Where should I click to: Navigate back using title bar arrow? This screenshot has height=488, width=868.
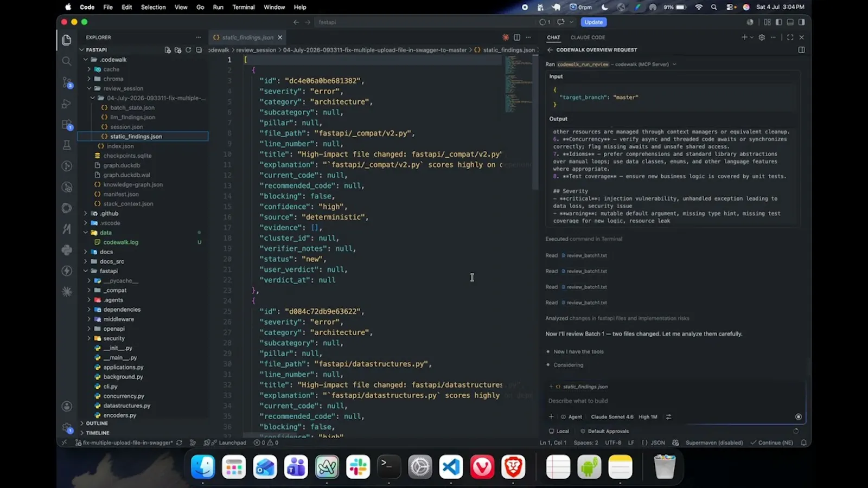[296, 22]
